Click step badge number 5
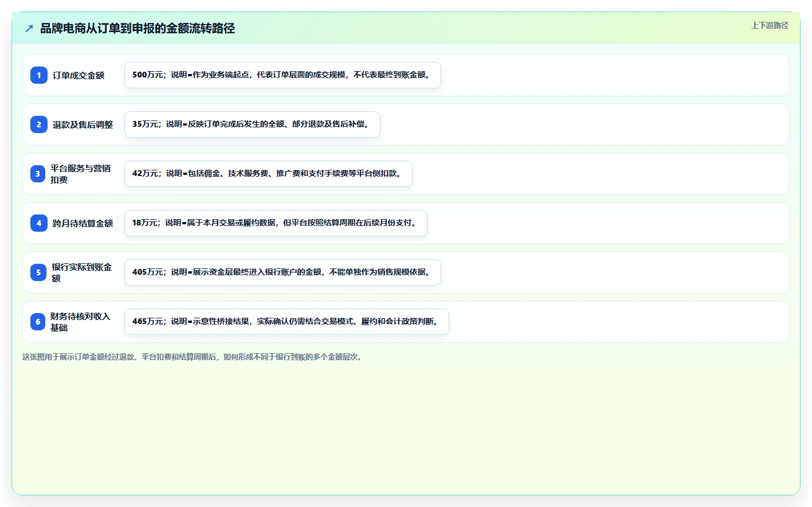This screenshot has height=507, width=812. (x=38, y=272)
